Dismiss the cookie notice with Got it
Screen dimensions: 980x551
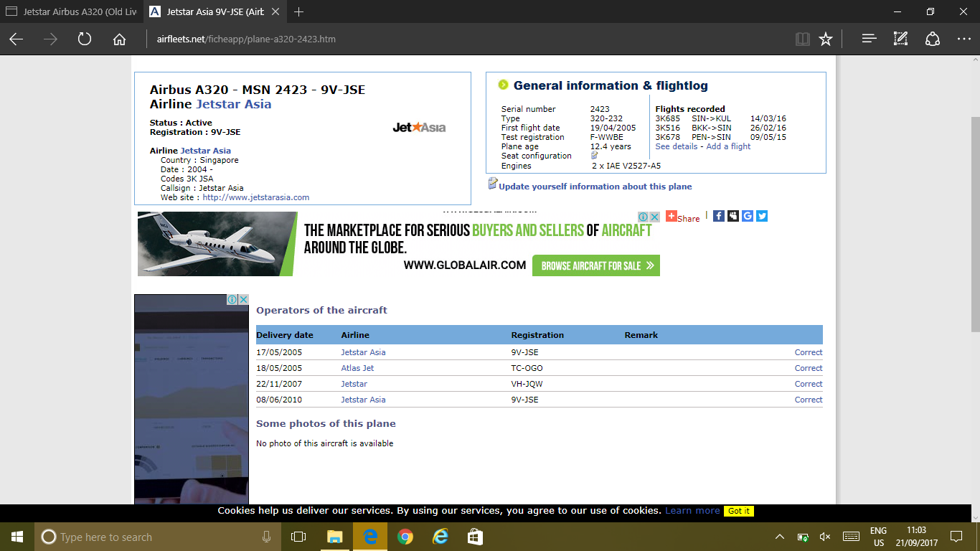739,511
